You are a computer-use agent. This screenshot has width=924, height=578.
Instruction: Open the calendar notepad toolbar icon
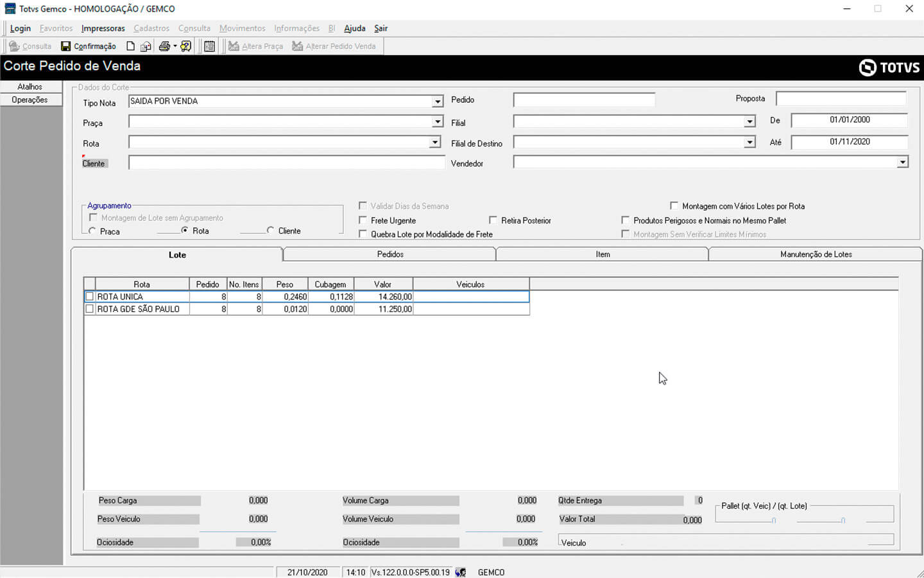point(209,46)
